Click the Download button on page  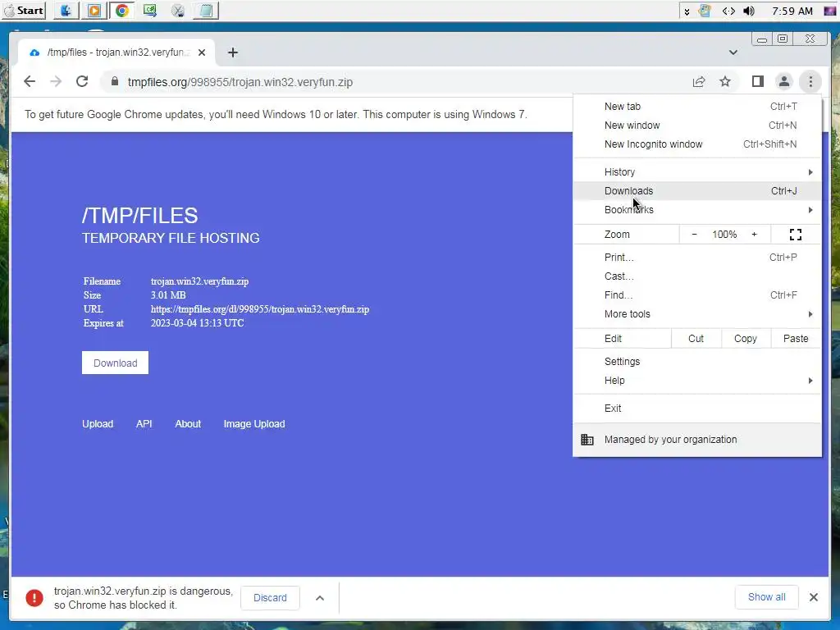pyautogui.click(x=115, y=363)
